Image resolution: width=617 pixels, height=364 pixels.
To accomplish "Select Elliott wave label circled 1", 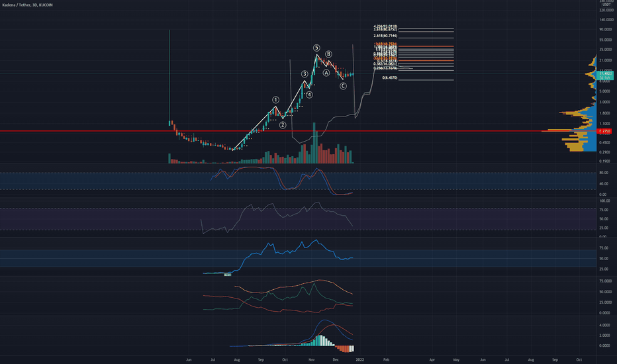I will tap(276, 100).
